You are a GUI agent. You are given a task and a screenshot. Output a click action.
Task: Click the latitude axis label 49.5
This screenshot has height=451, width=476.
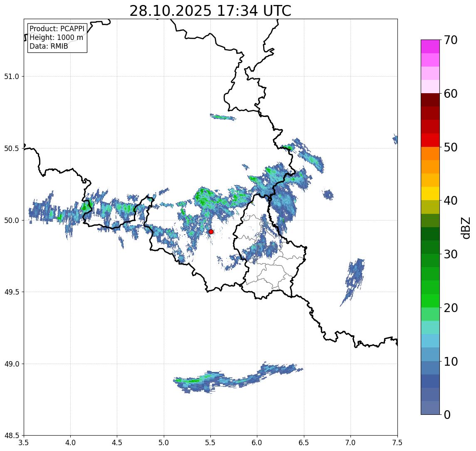tap(12, 292)
